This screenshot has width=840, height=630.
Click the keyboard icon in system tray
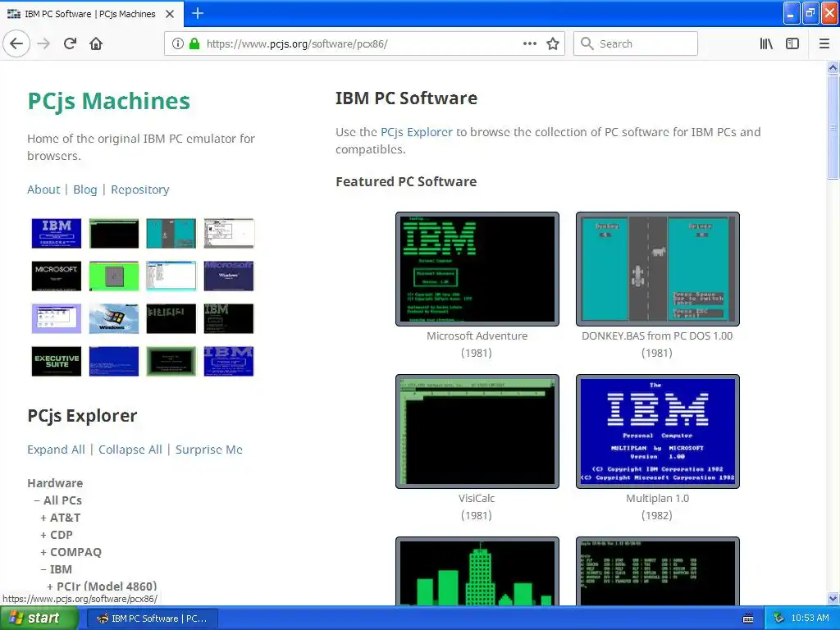[x=748, y=619]
